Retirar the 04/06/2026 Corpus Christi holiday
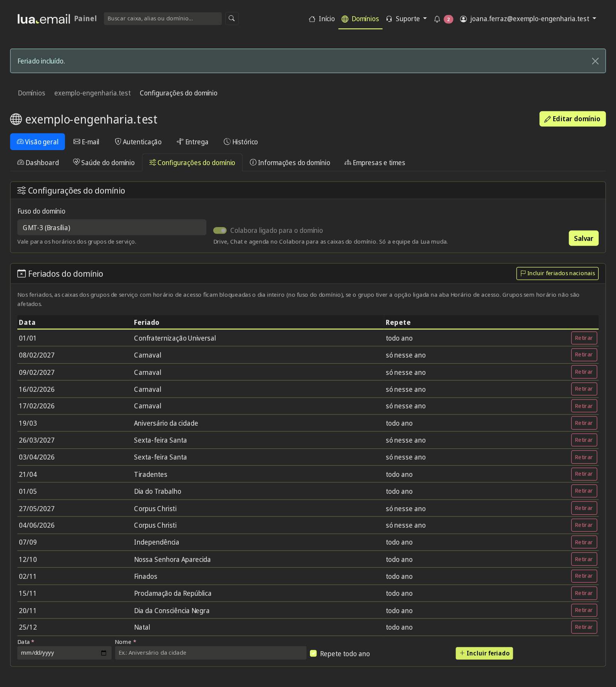 pos(584,525)
